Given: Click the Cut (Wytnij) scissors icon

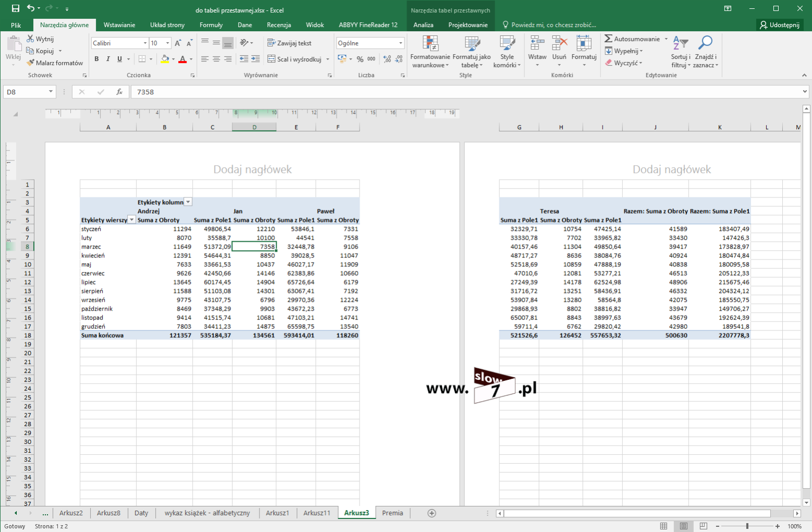Looking at the screenshot, I should (x=30, y=39).
